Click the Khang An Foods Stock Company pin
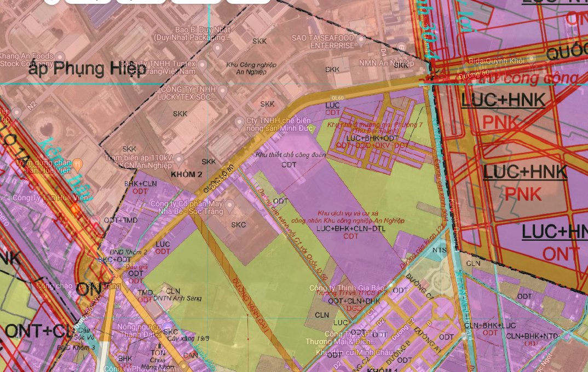 (60, 57)
